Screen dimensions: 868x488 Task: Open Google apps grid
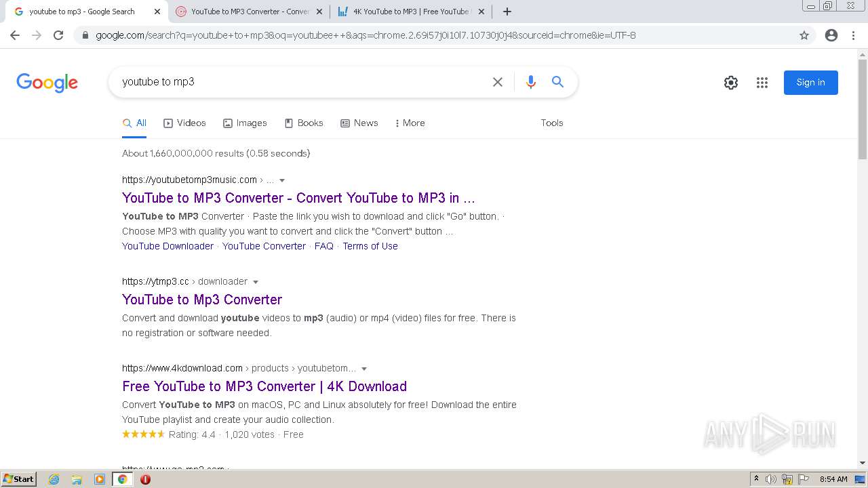[x=762, y=83]
